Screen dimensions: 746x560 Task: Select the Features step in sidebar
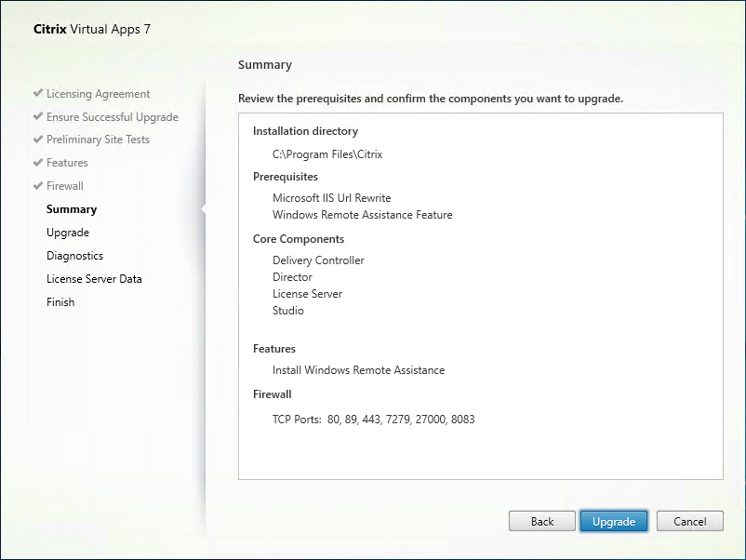tap(67, 163)
